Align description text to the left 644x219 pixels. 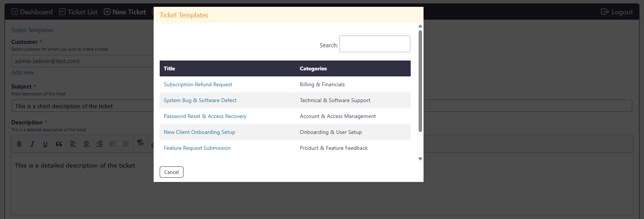(73, 144)
